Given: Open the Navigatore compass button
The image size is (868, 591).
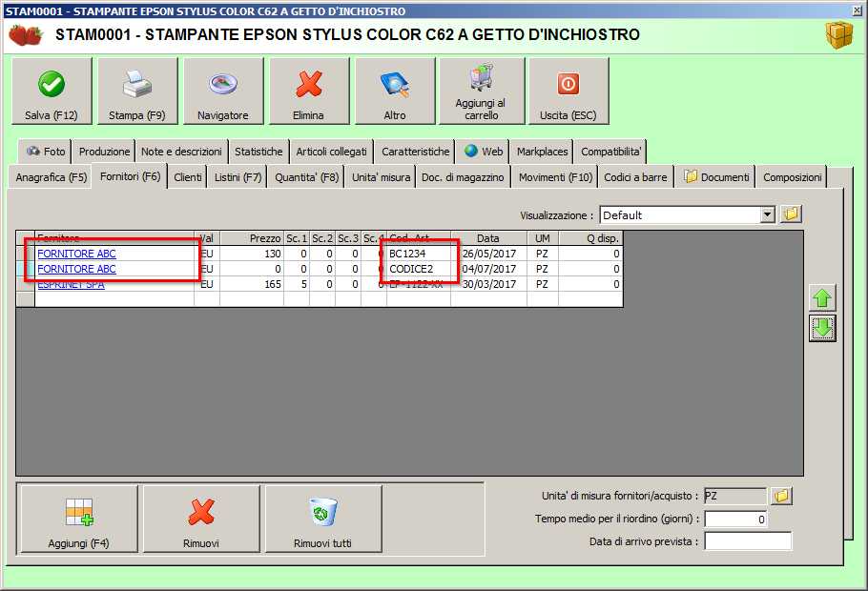Looking at the screenshot, I should (x=223, y=92).
